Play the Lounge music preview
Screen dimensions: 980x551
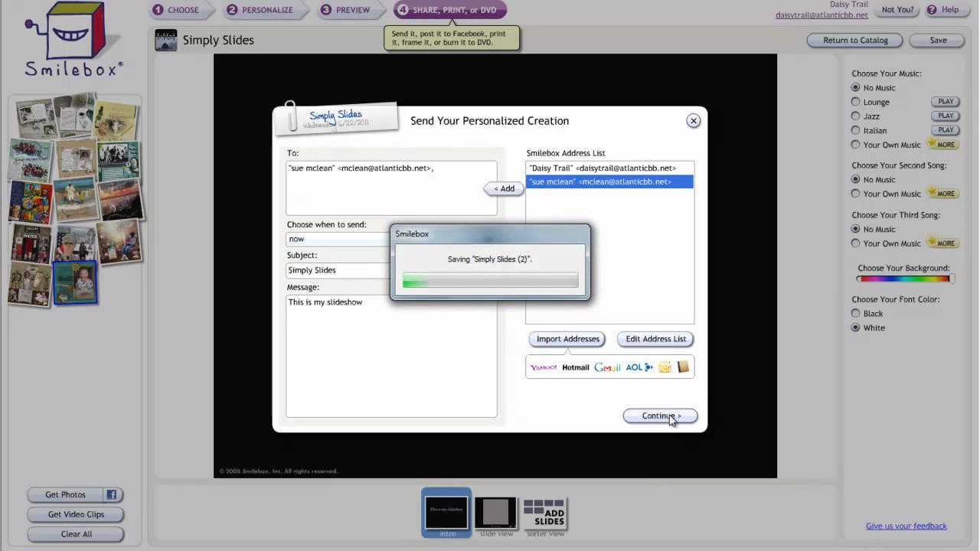(946, 102)
